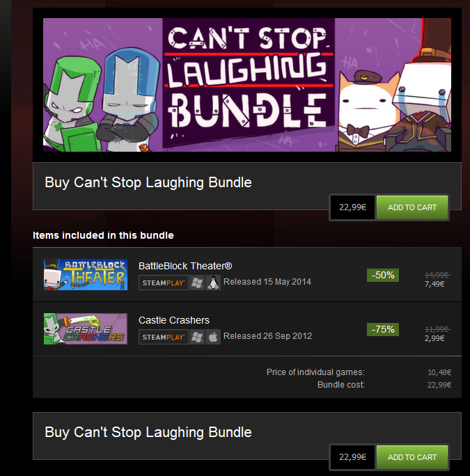The width and height of the screenshot is (470, 476).
Task: Click the Windows icon for BattleBlock Theater
Action: pos(197,283)
